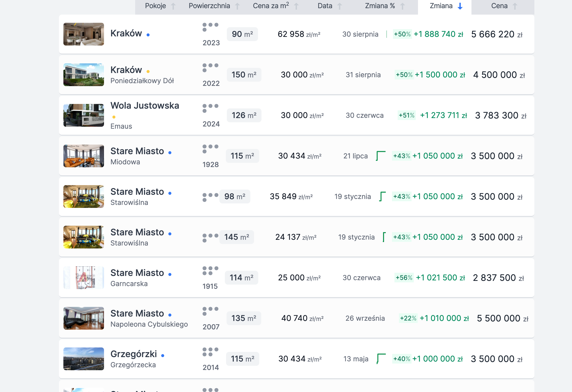
Task: Click the +56% change badge for Garncarska
Action: [x=404, y=278]
